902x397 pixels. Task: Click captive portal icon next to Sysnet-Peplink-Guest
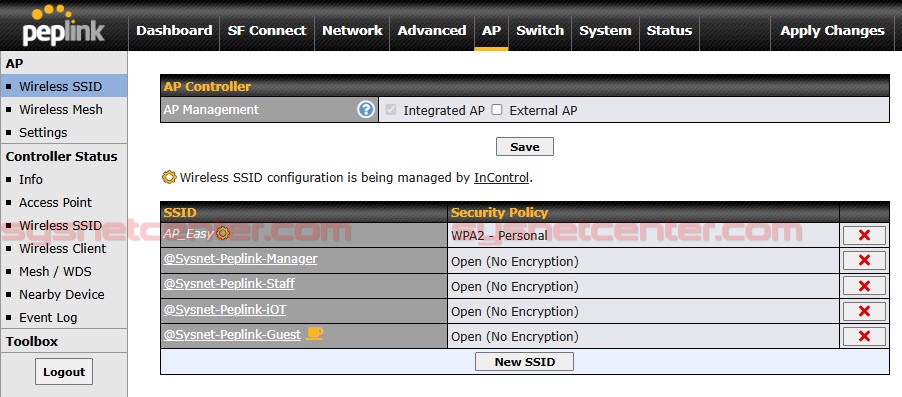pos(314,333)
